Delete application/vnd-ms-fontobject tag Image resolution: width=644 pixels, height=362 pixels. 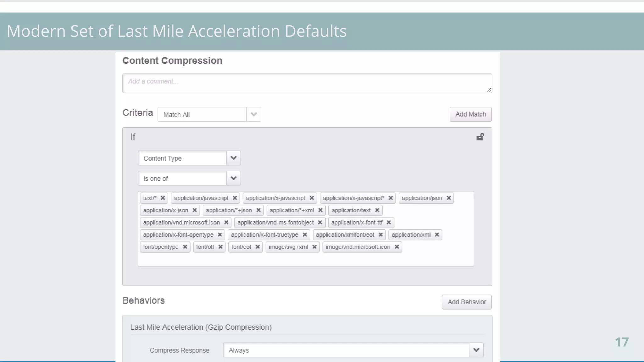[x=320, y=222]
